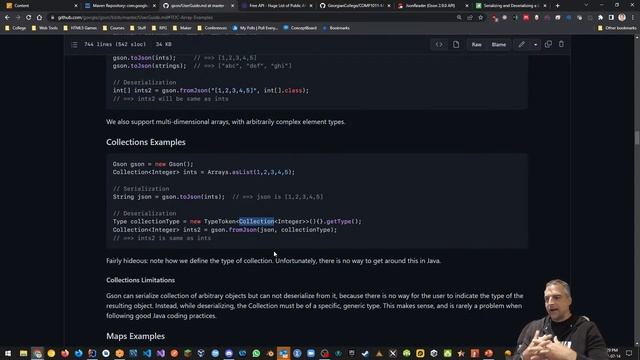Edit this file with the pencil icon

522,44
